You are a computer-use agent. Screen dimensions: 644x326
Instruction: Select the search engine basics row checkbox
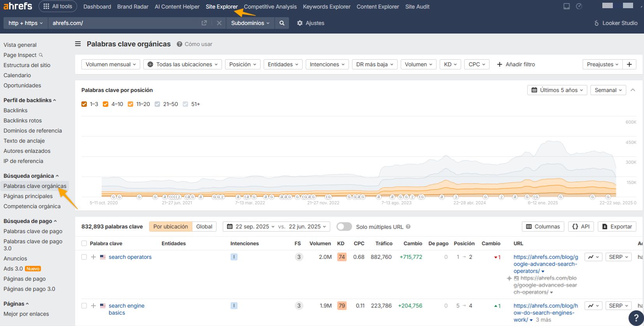[84, 306]
